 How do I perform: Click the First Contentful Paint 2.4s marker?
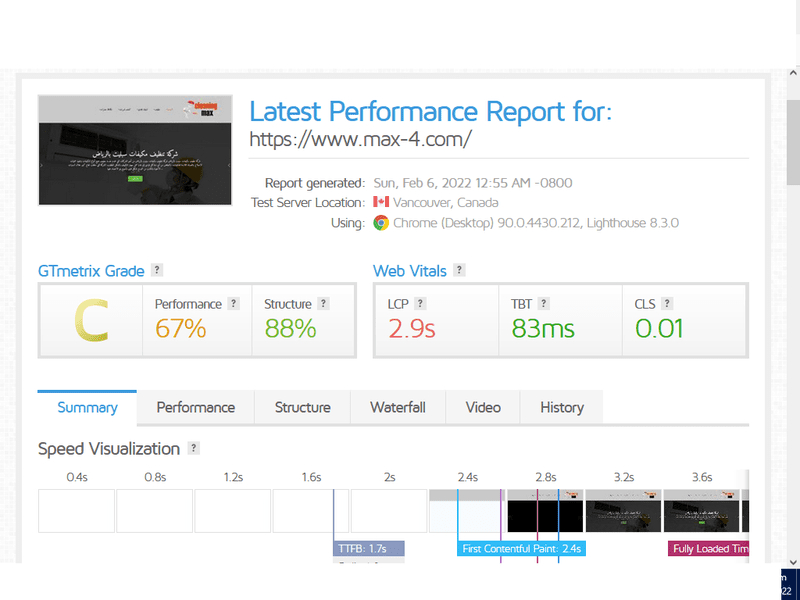click(x=522, y=549)
